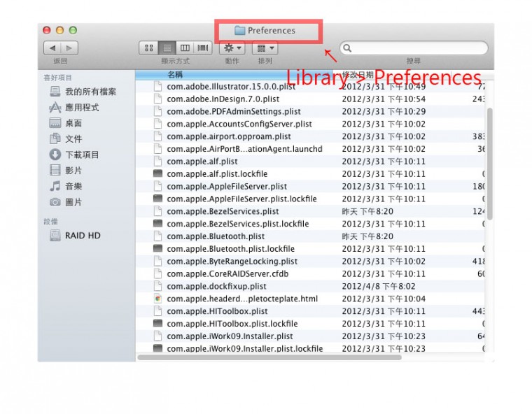This screenshot has width=532, height=414.
Task: Go forward with the right arrow button
Action: (69, 48)
